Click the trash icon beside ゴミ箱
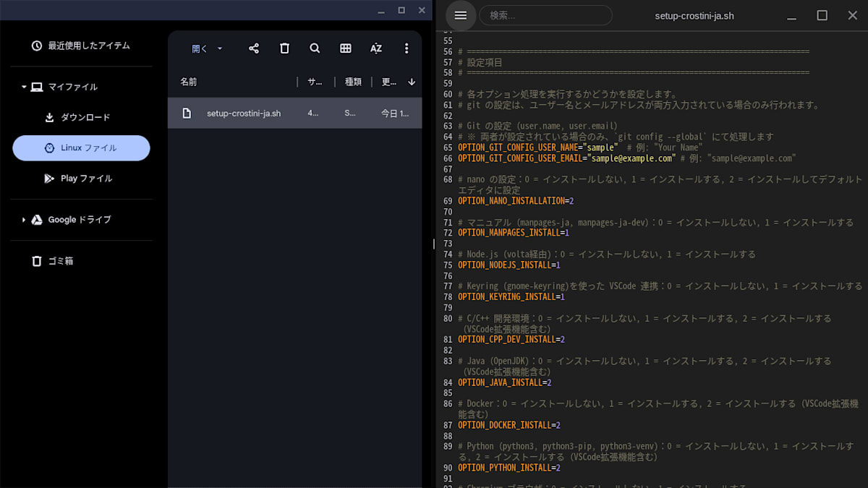Viewport: 868px width, 488px height. click(x=37, y=261)
